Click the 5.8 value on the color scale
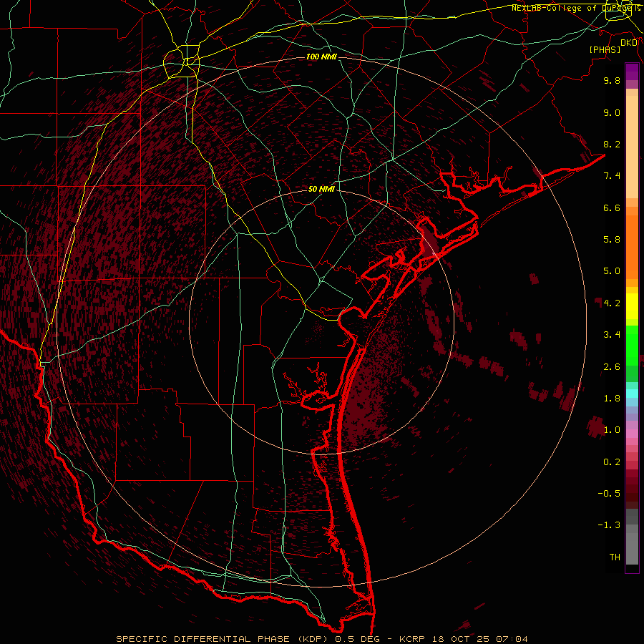The width and height of the screenshot is (644, 644). [612, 240]
